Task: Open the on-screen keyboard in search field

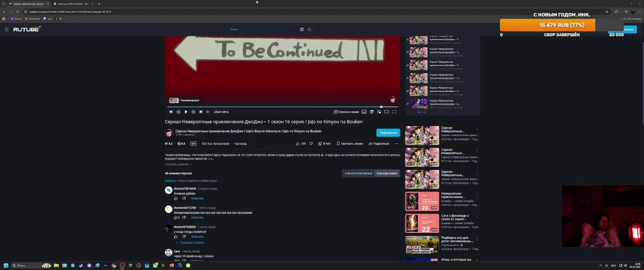Action: (302, 29)
